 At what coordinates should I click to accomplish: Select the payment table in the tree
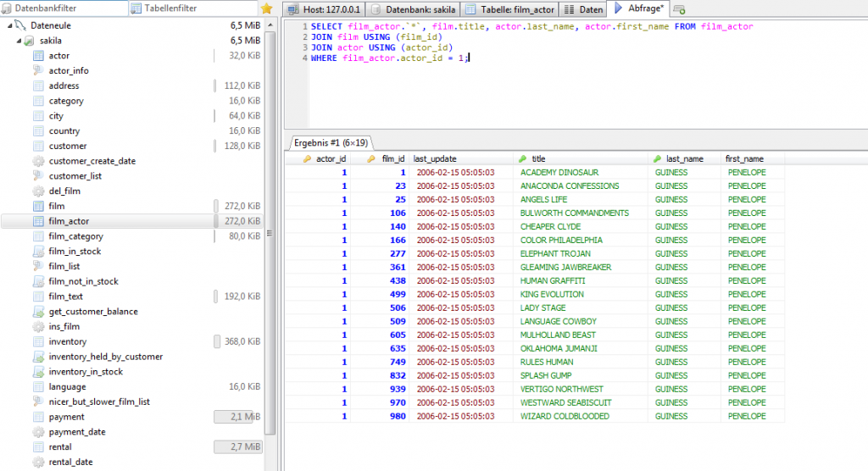(x=66, y=417)
